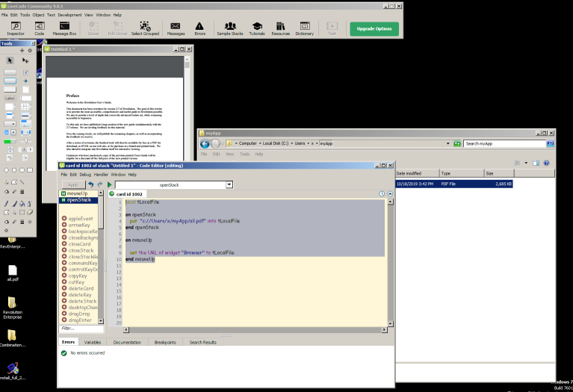Open the Inspector from the LiveCode toolbar
The height and width of the screenshot is (392, 573).
click(15, 28)
